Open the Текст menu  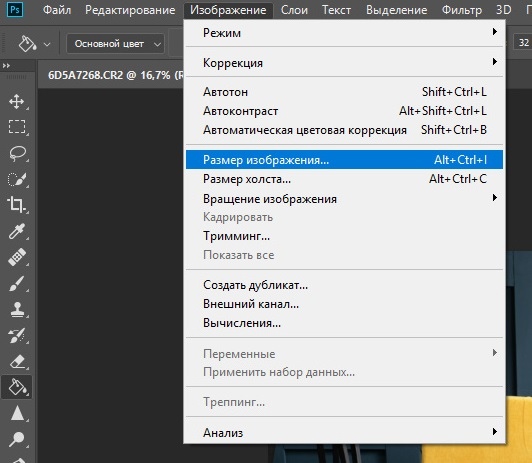tap(336, 10)
